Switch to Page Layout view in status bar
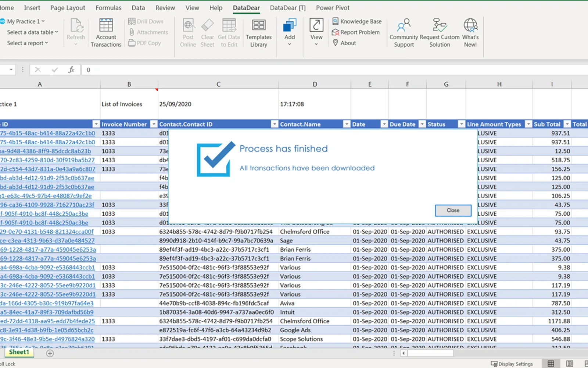Screen dimensions: 588x368 [x=570, y=364]
